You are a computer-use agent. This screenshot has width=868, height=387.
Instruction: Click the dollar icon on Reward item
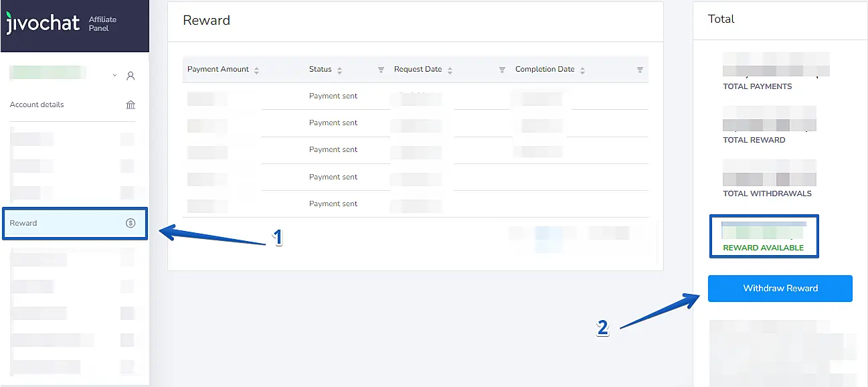131,223
